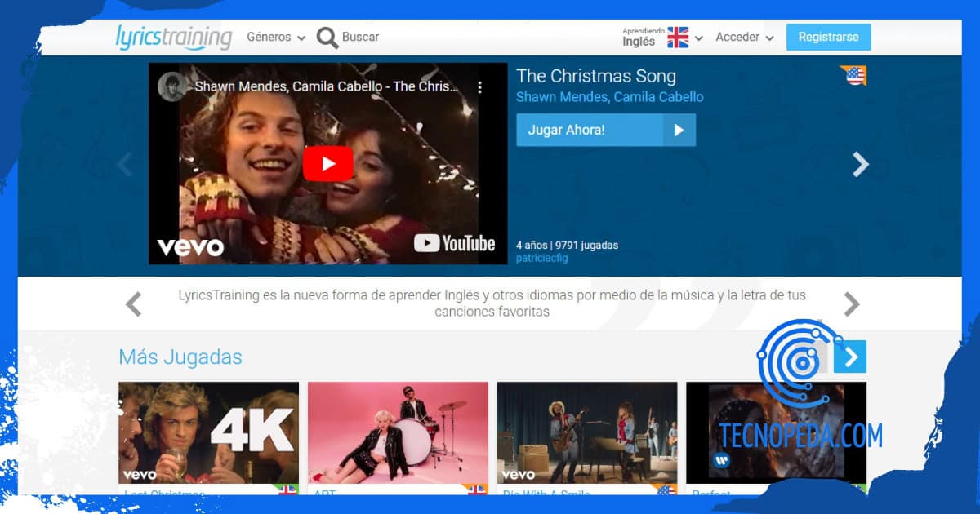Open the video title Shawn Mendes, Camila Cabello
This screenshot has height=514, width=980.
[327, 86]
